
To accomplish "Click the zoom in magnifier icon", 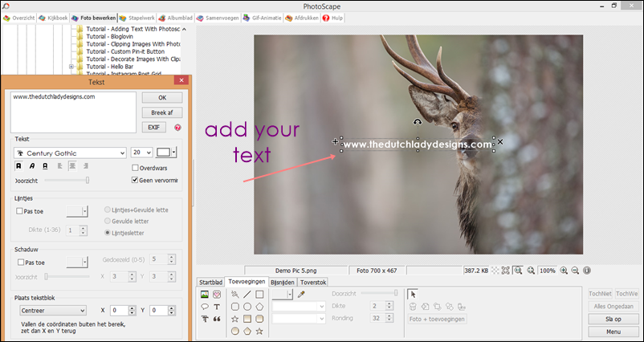I will tap(564, 271).
